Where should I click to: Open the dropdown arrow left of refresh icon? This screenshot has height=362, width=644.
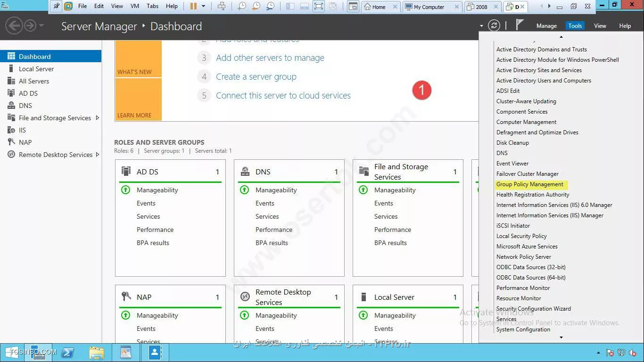click(481, 26)
